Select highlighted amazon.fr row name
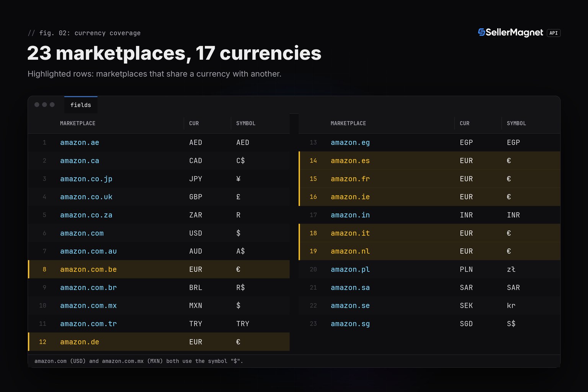 point(350,179)
